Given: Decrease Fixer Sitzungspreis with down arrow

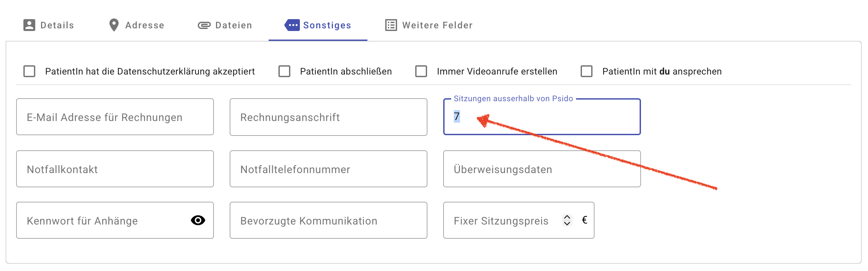Looking at the screenshot, I should pos(567,224).
